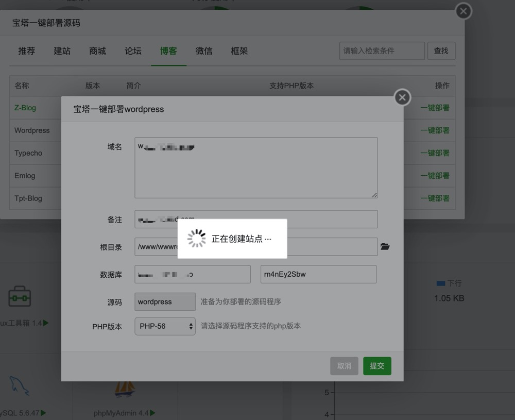
Task: Click 一键部署 link for Tpt-Blog row
Action: click(435, 198)
